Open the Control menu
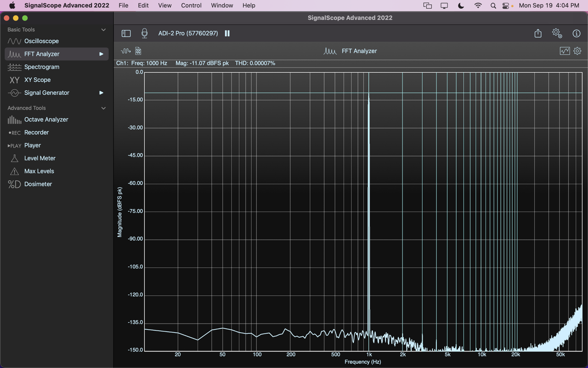 pos(191,6)
